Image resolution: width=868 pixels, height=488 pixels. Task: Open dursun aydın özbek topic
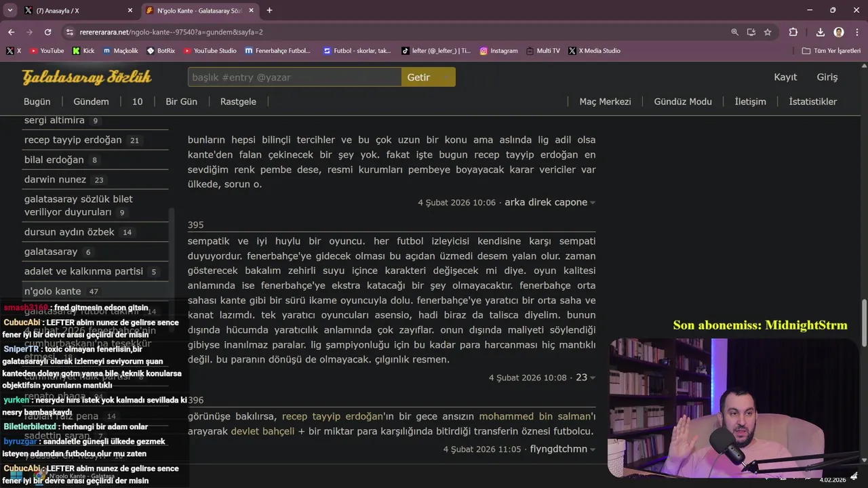(x=69, y=232)
